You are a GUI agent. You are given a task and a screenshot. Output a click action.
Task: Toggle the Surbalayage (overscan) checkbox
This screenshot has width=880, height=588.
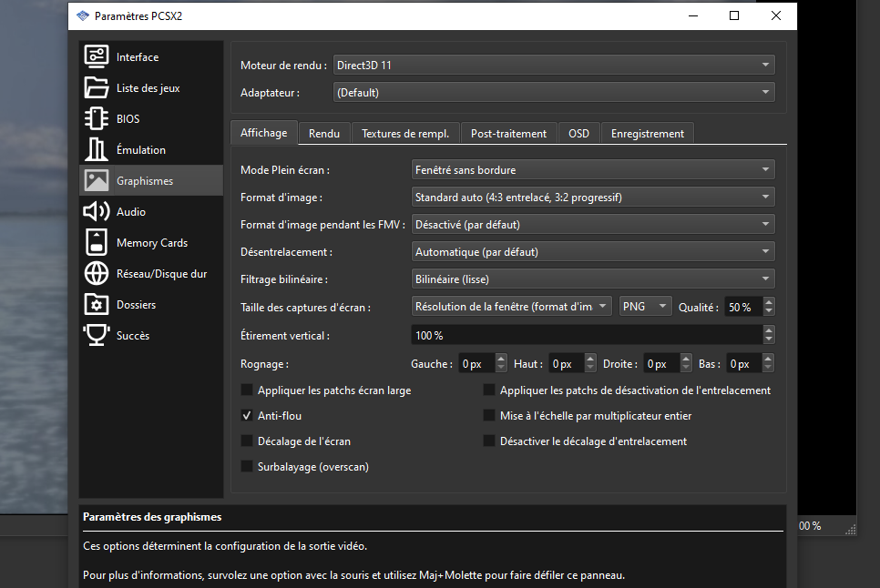[x=247, y=467]
